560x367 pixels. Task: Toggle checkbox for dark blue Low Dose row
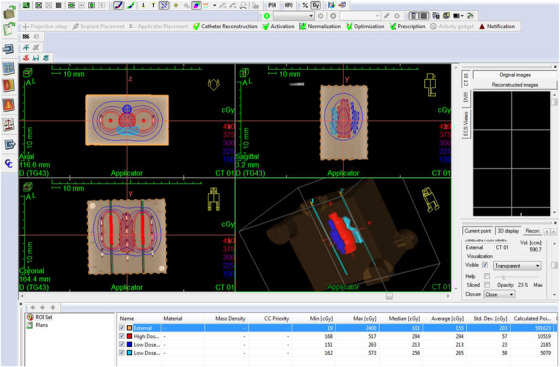point(122,345)
